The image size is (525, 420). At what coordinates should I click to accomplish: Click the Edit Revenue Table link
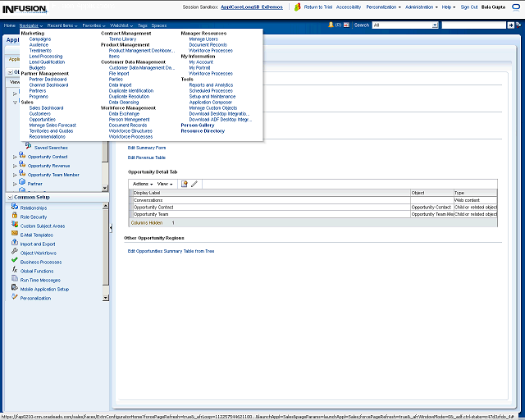(x=146, y=157)
